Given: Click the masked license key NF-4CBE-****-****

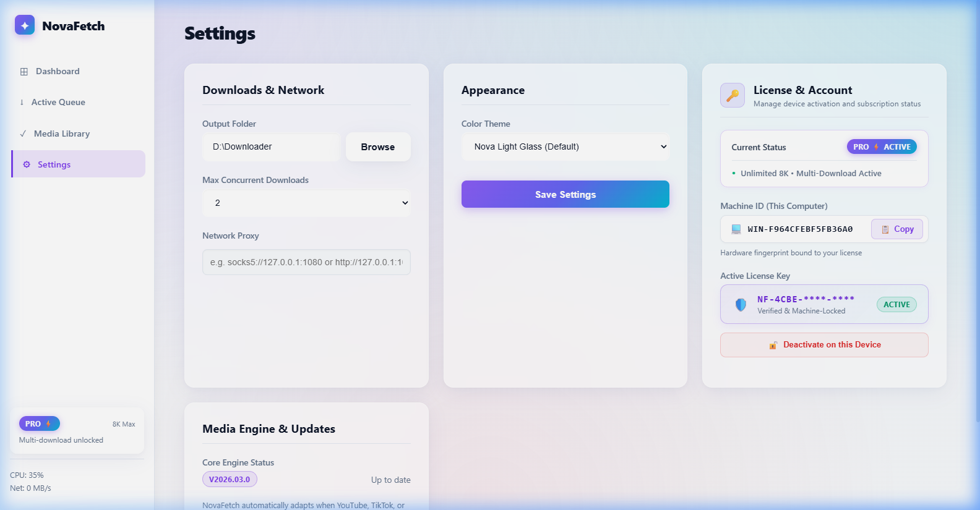Looking at the screenshot, I should 806,299.
